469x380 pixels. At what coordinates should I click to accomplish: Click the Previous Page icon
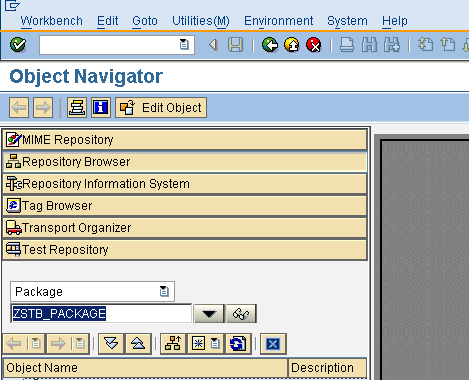pyautogui.click(x=448, y=45)
